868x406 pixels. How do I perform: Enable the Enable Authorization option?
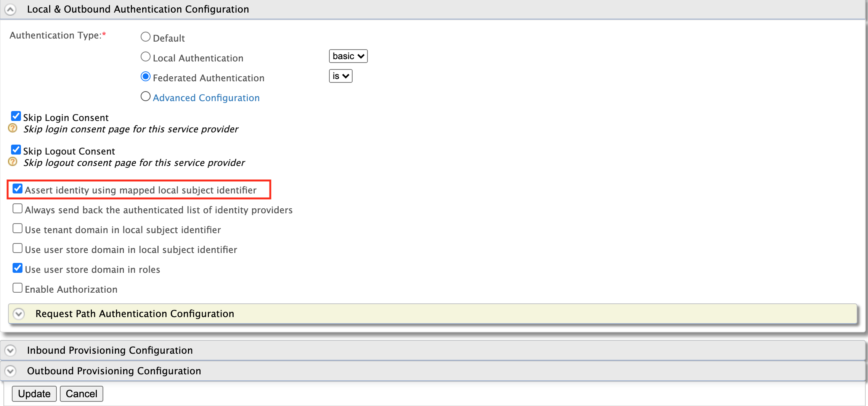pyautogui.click(x=18, y=288)
